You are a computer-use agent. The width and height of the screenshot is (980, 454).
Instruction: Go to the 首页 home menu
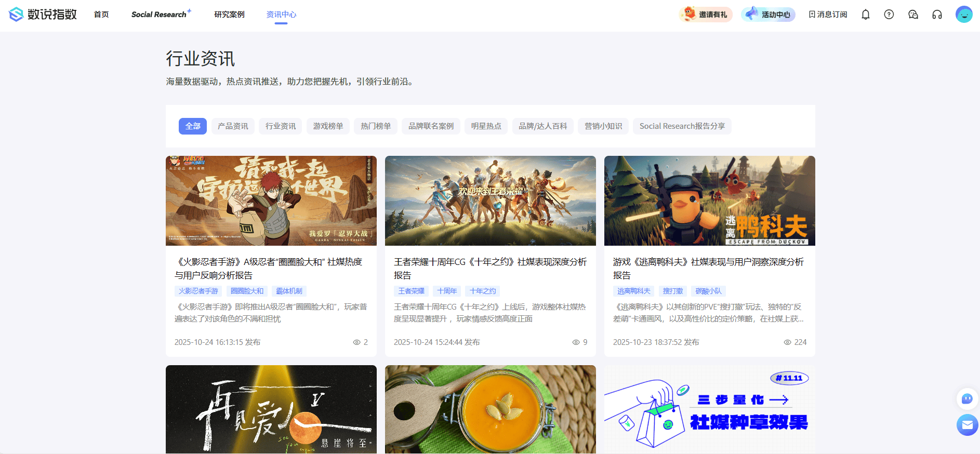coord(101,15)
